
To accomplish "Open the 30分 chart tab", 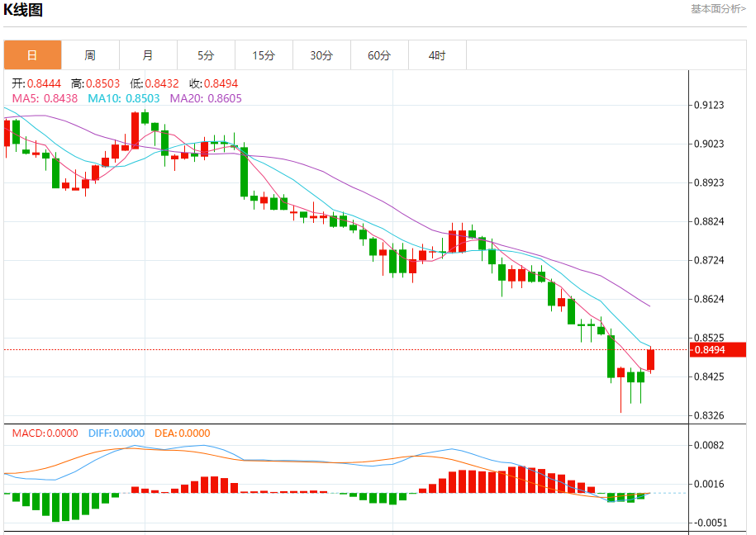I will click(321, 55).
